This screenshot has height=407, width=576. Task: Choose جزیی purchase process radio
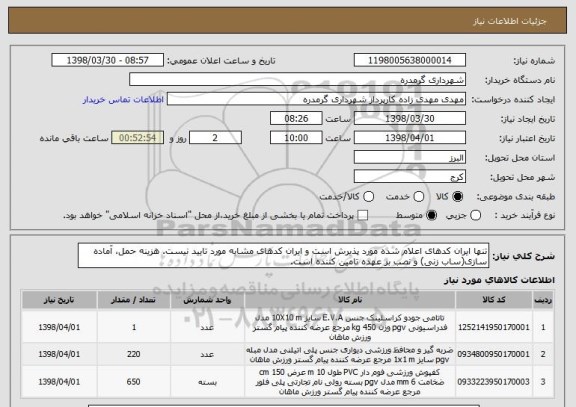coord(475,215)
